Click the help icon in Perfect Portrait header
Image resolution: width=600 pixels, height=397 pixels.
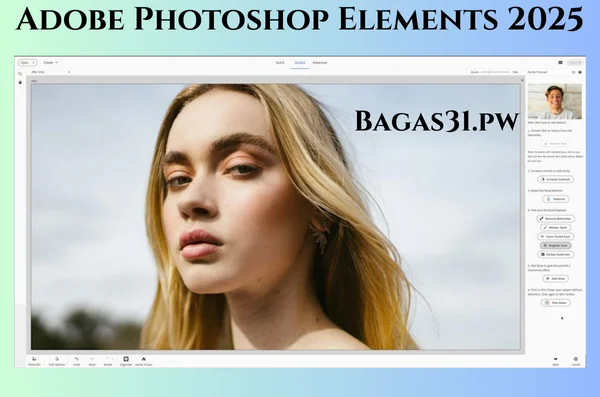point(580,72)
